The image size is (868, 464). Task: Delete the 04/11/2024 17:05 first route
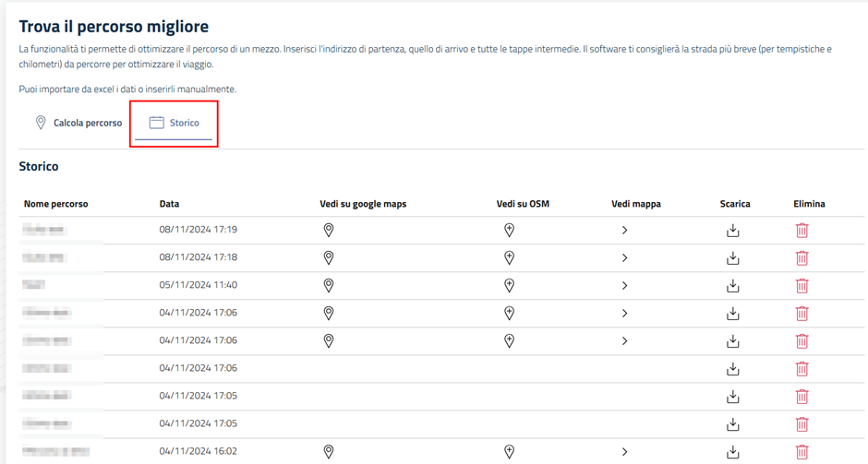pos(802,397)
